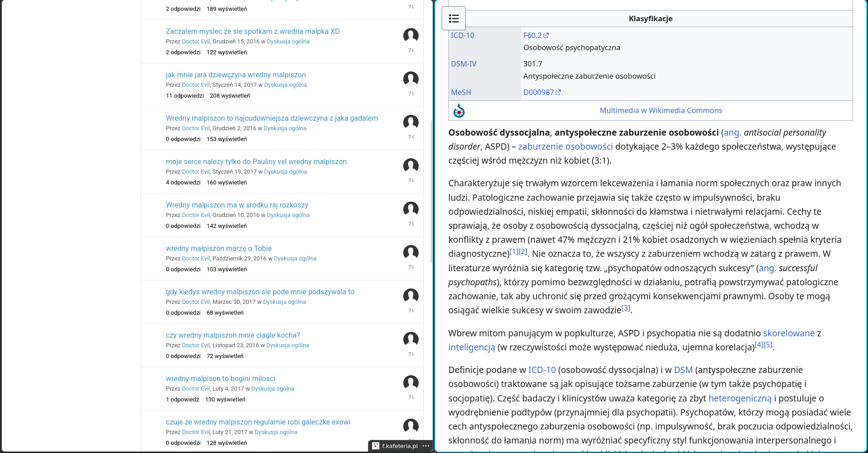This screenshot has height=453, width=868.
Task: Click the MeSH link in Klasyfikacje table
Action: (x=461, y=92)
